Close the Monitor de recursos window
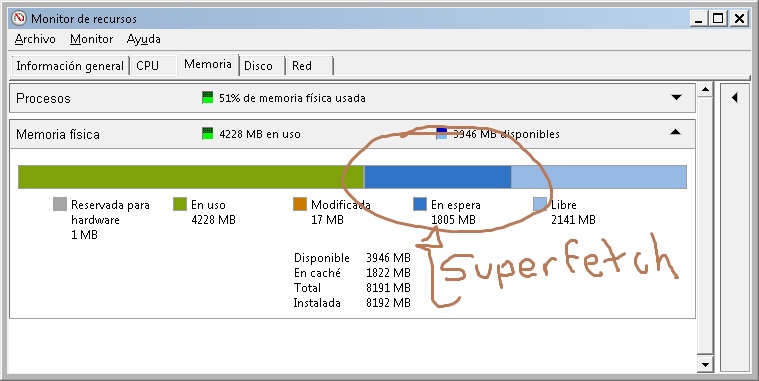759x381 pixels. [739, 19]
